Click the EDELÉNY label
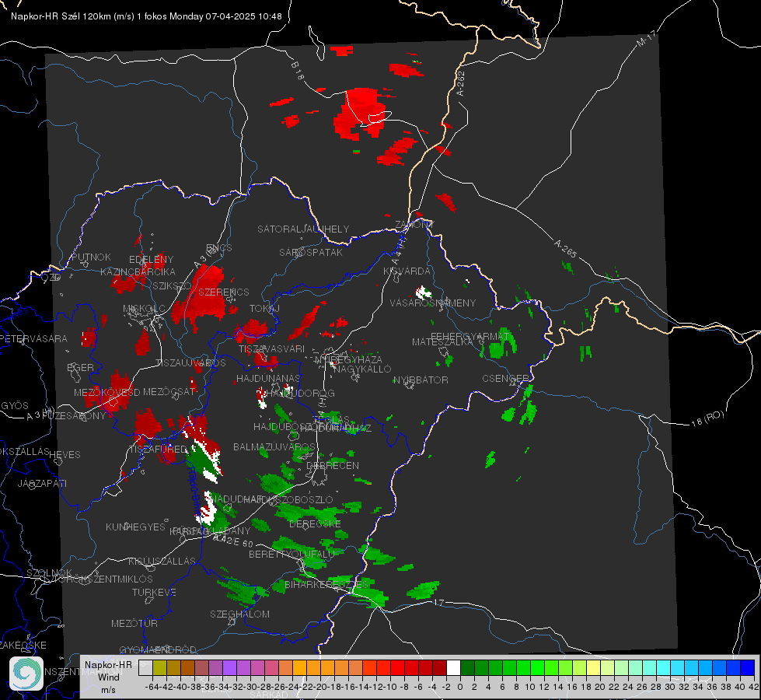This screenshot has width=761, height=700. 152,260
